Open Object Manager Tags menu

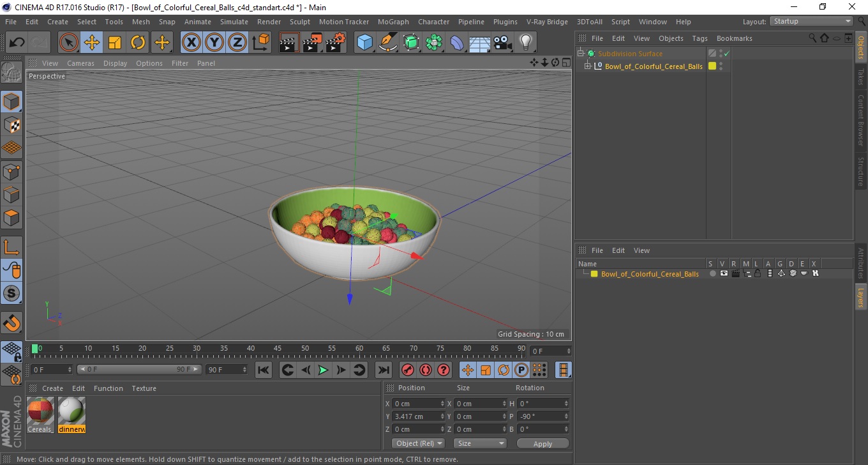pyautogui.click(x=700, y=38)
